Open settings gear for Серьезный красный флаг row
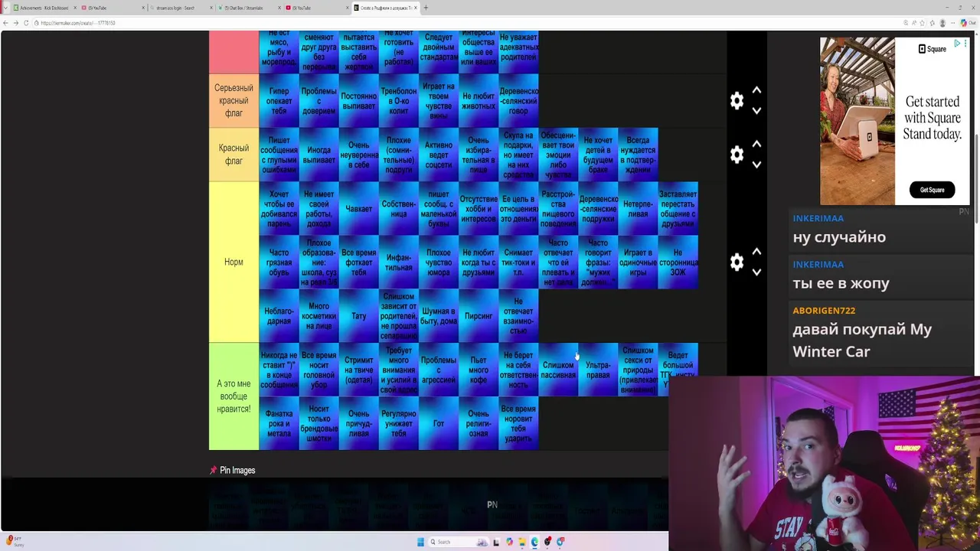This screenshot has height=551, width=980. click(x=737, y=101)
